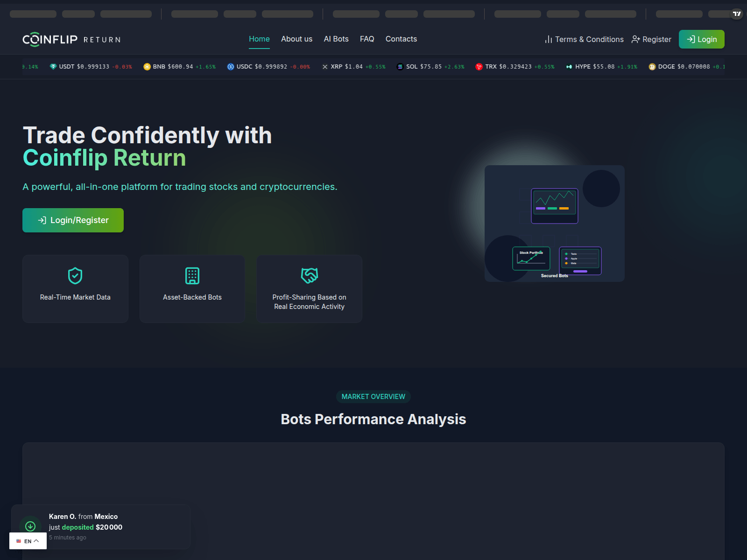Click the USDC coin icon in ticker
Image resolution: width=747 pixels, height=560 pixels.
click(231, 67)
